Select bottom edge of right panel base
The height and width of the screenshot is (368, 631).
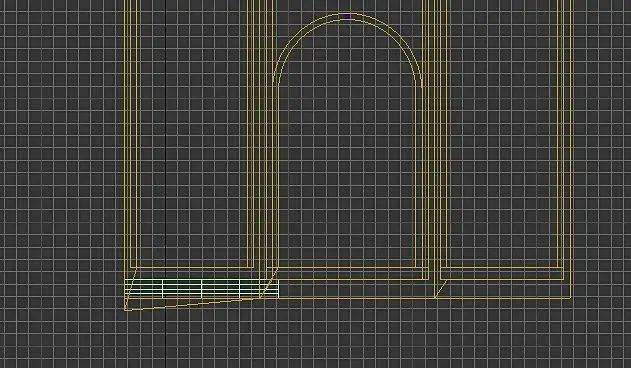503,298
